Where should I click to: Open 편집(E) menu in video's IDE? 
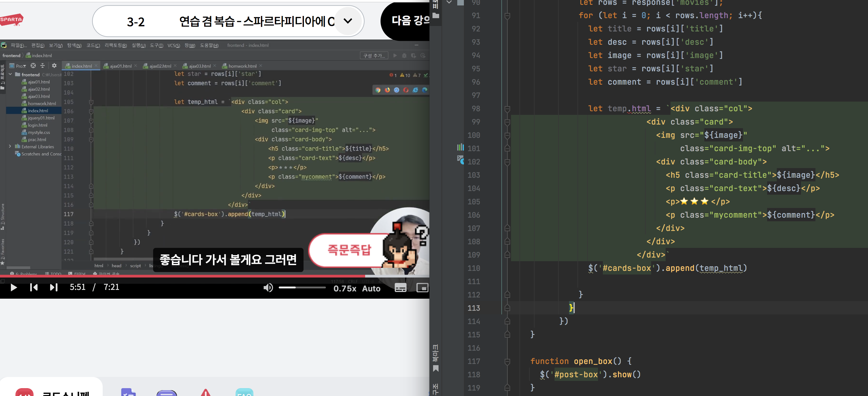38,45
